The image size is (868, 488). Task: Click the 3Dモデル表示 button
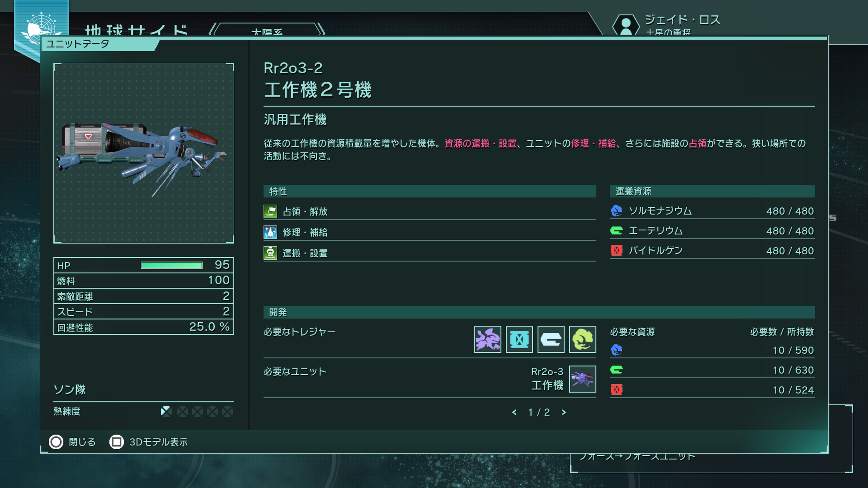(x=149, y=442)
